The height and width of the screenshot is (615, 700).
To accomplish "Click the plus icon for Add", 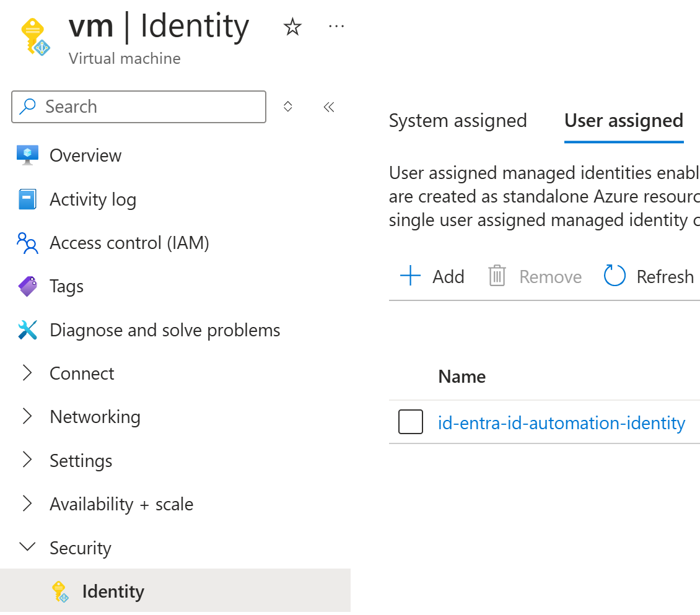I will point(410,276).
